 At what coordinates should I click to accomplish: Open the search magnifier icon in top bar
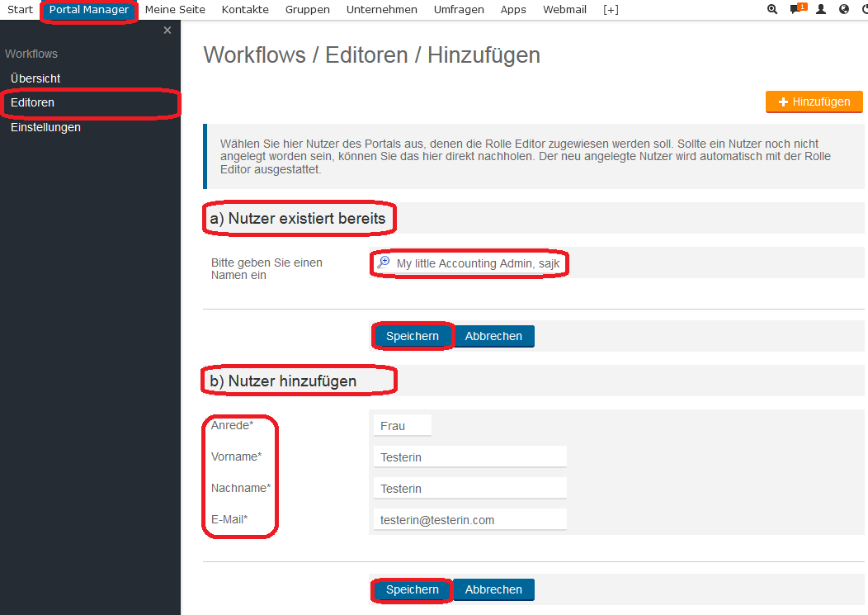772,9
